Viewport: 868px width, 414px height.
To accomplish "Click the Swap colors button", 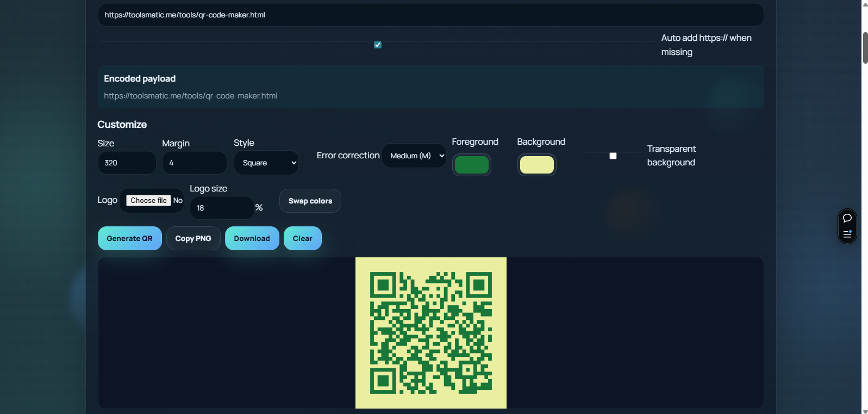I will pos(310,201).
